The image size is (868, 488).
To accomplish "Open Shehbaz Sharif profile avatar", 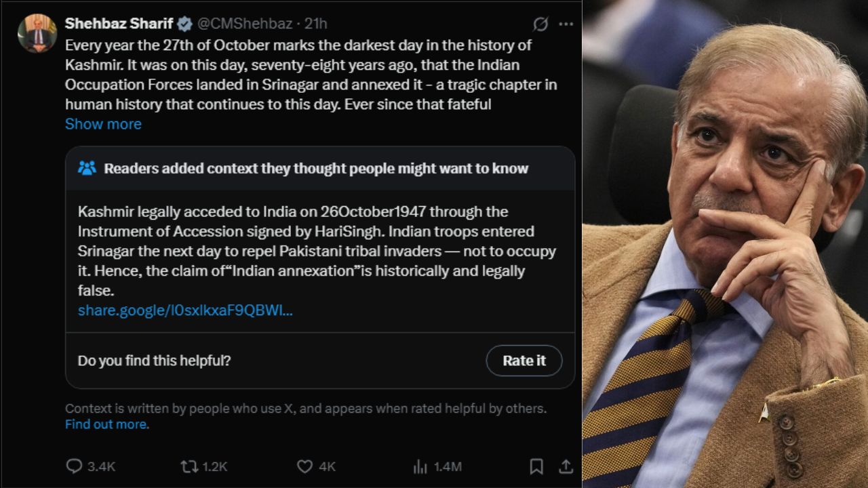I will 37,33.
